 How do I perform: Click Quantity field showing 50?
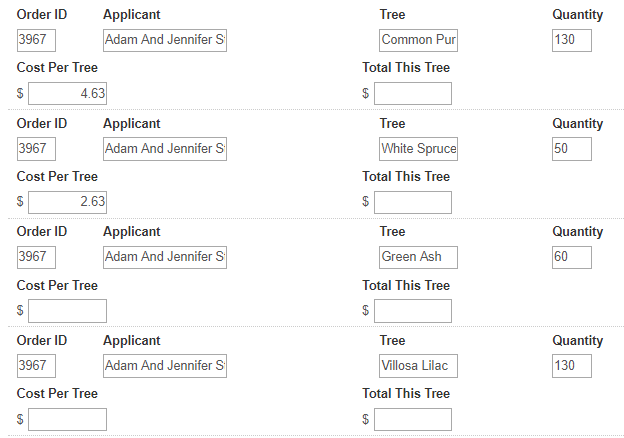tap(572, 149)
